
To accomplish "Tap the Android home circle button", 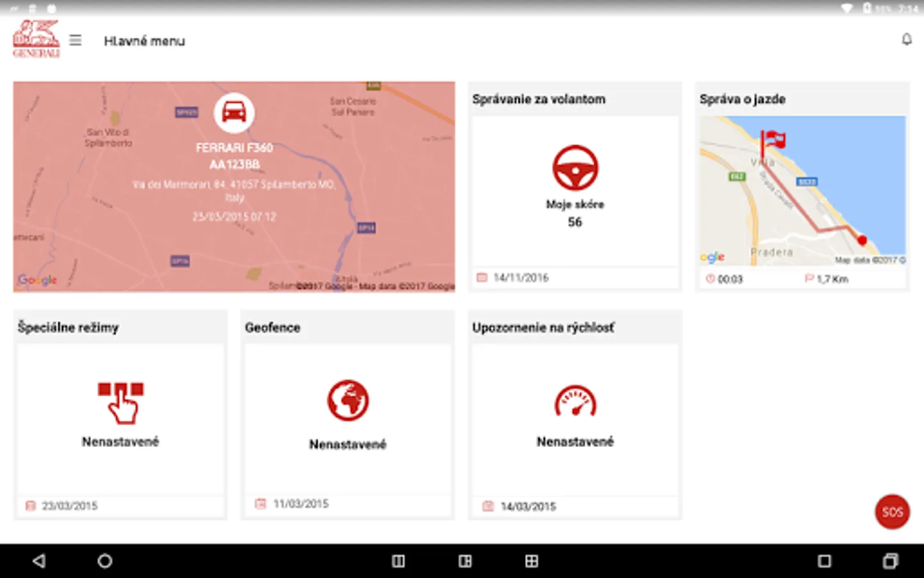I will (x=105, y=561).
